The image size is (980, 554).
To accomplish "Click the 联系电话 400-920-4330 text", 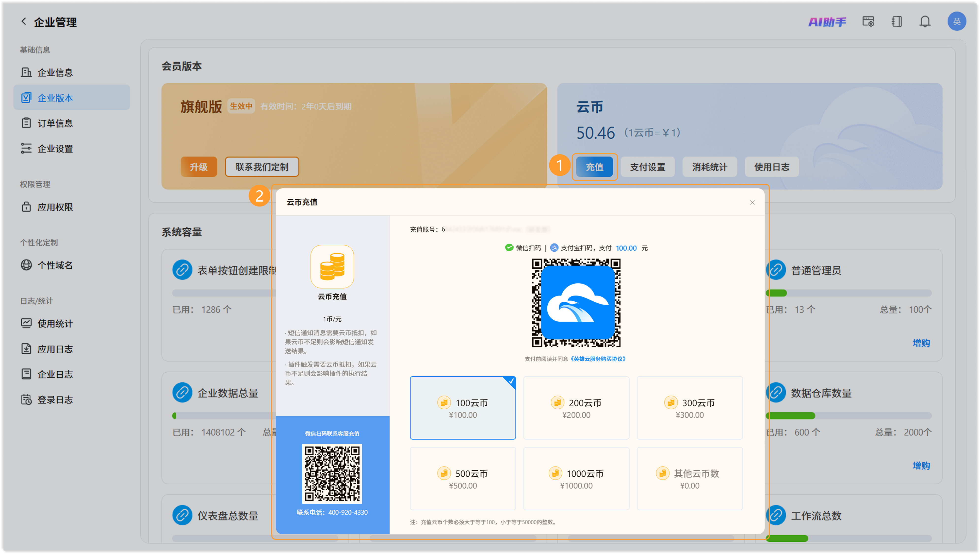I will [x=332, y=512].
